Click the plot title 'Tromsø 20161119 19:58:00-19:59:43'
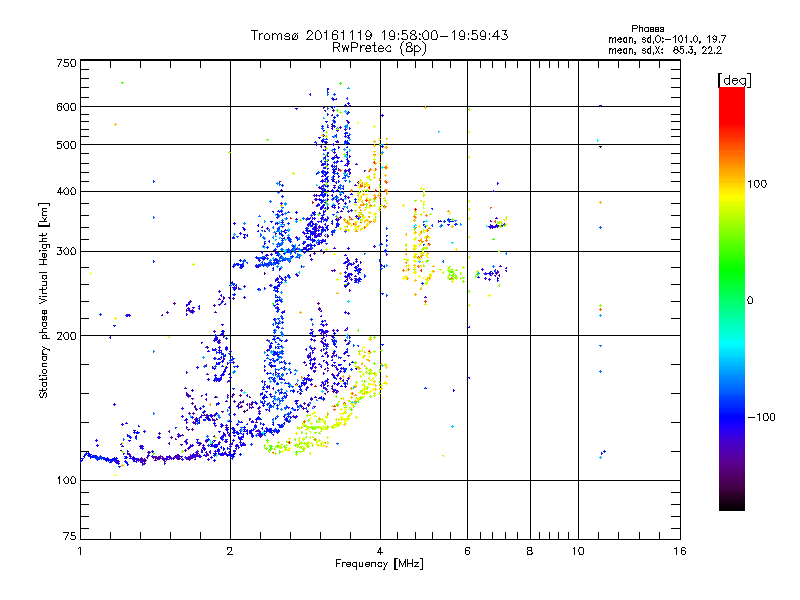Screen dimensions: 800x600 click(x=380, y=35)
